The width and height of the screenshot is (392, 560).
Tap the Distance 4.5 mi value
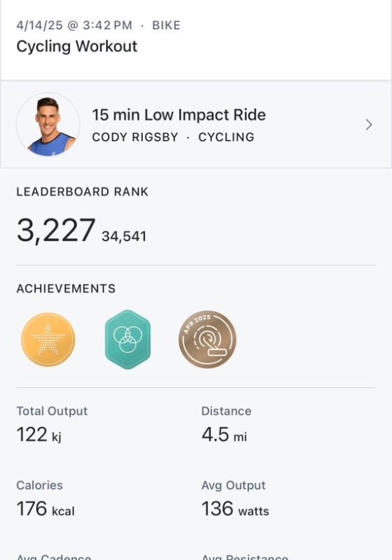pyautogui.click(x=224, y=435)
